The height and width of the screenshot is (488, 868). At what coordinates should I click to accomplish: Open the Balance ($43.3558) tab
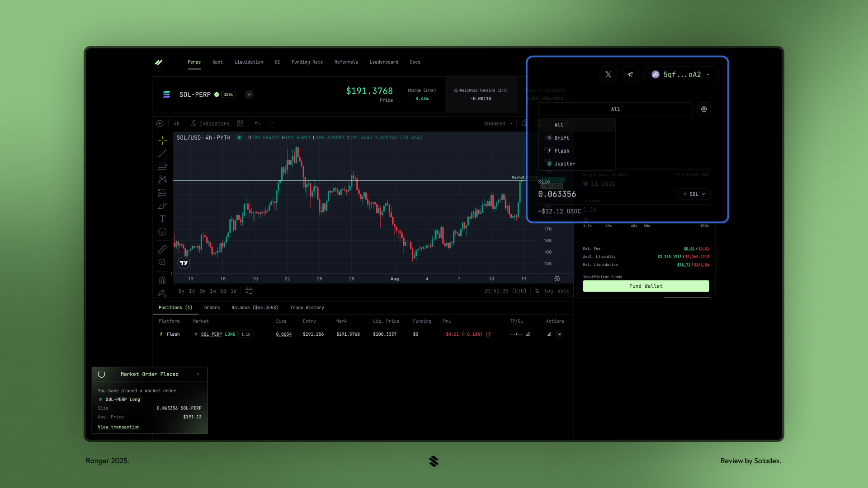[x=255, y=308]
